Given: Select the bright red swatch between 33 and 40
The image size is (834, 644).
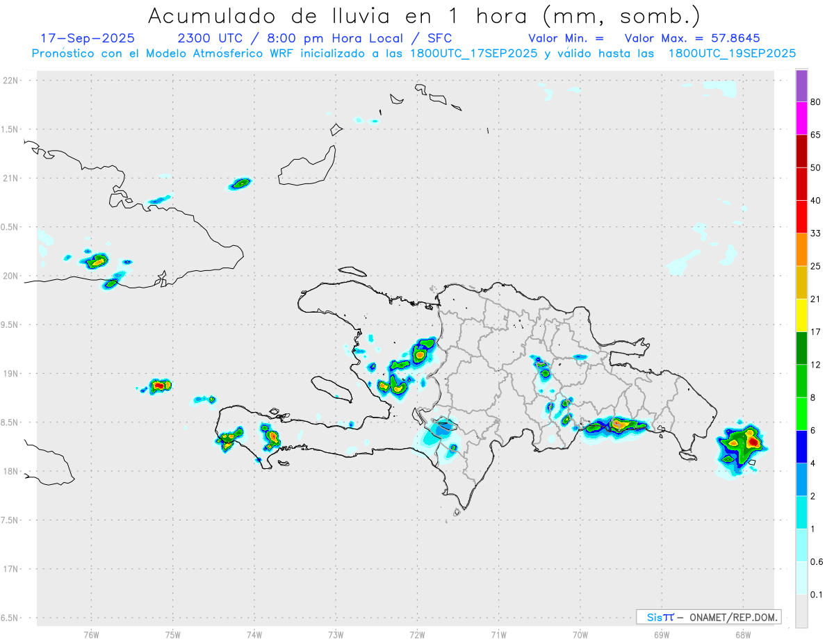Looking at the screenshot, I should point(801,217).
